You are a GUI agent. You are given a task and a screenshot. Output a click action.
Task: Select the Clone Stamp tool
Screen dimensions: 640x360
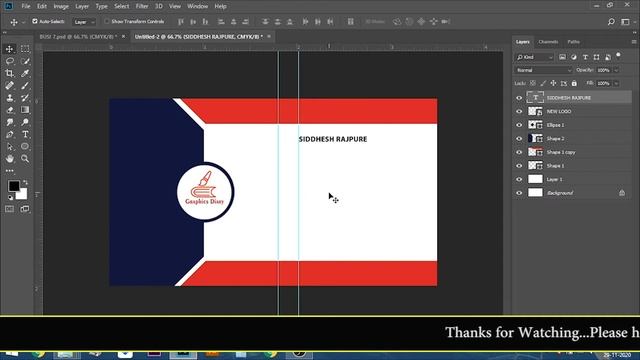point(9,98)
